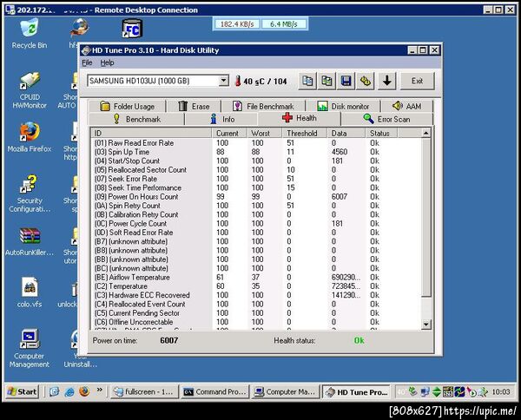The width and height of the screenshot is (521, 420).
Task: Click the down arrow toolbar icon
Action: tap(386, 81)
